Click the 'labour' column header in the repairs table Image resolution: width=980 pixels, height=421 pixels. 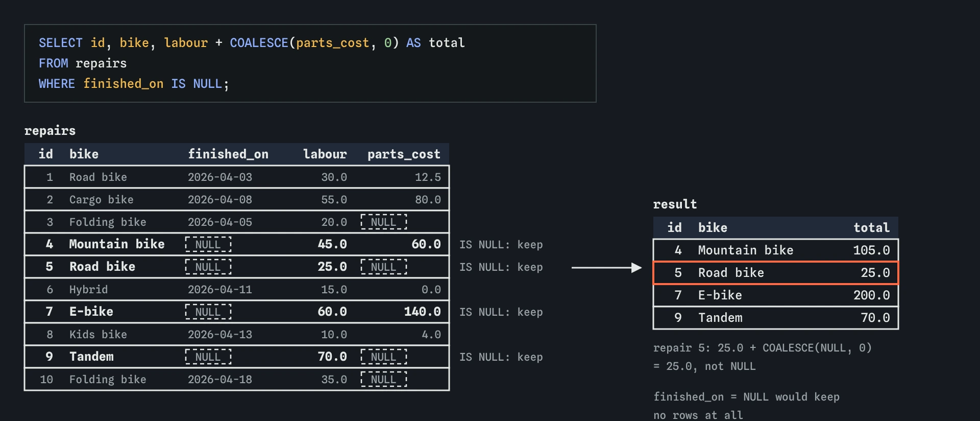point(325,154)
